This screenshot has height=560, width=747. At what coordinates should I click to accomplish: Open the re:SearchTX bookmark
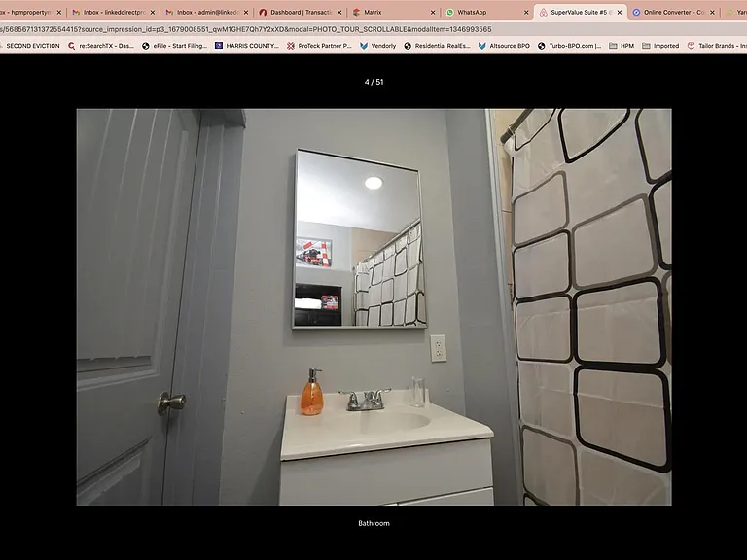click(x=101, y=46)
